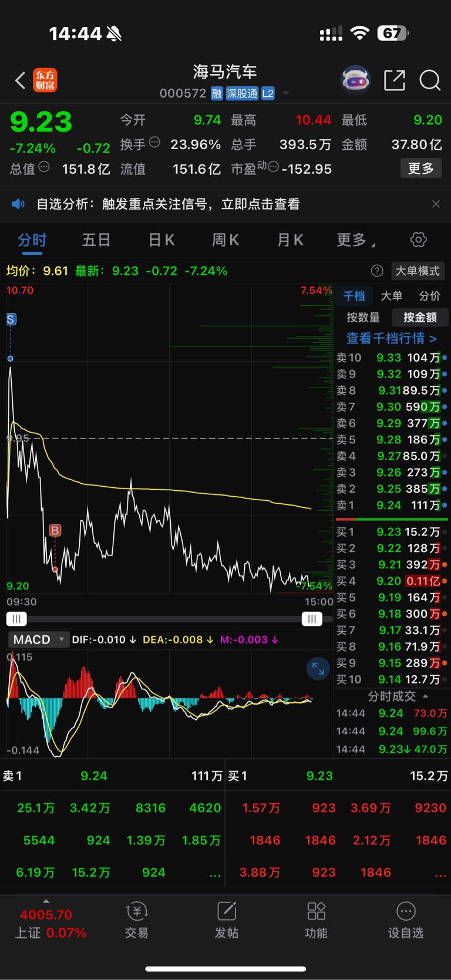Expand the MACD chart fullscreen icon
Screen dimensions: 451x980
pyautogui.click(x=318, y=668)
